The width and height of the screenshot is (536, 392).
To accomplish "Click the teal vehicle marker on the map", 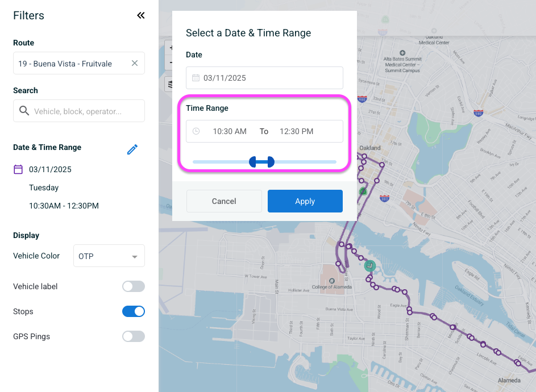I will 370,265.
